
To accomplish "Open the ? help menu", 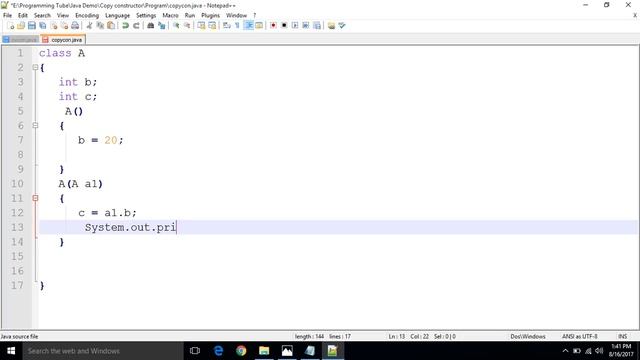I will pyautogui.click(x=255, y=16).
